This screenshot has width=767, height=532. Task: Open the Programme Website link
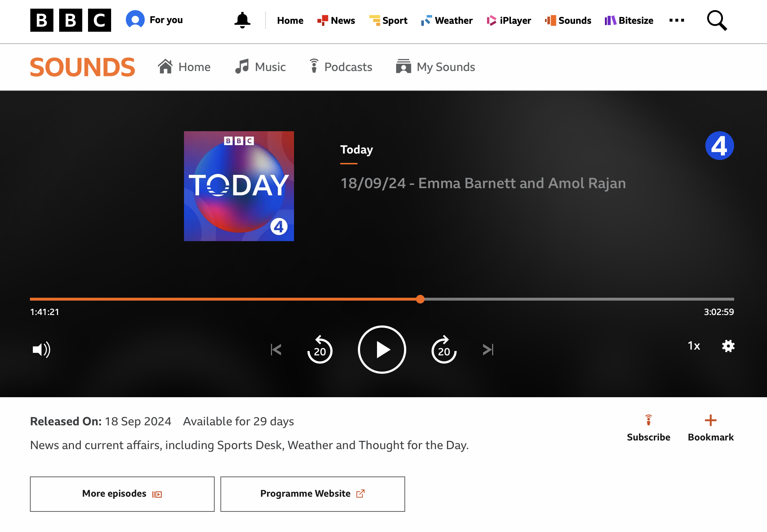click(313, 494)
